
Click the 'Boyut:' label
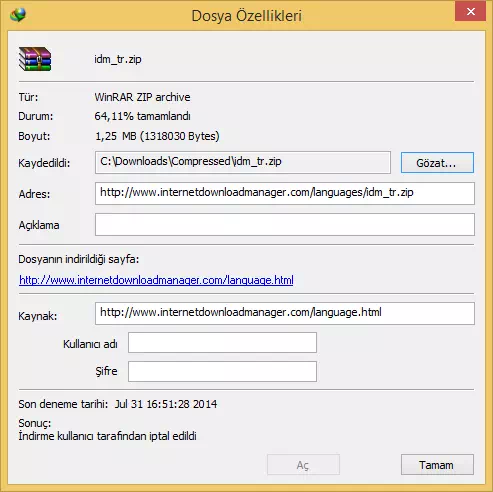click(34, 136)
